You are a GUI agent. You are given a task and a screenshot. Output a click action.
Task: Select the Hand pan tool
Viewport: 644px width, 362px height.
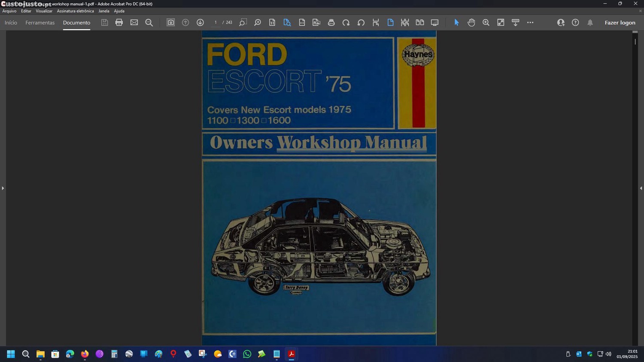(471, 22)
